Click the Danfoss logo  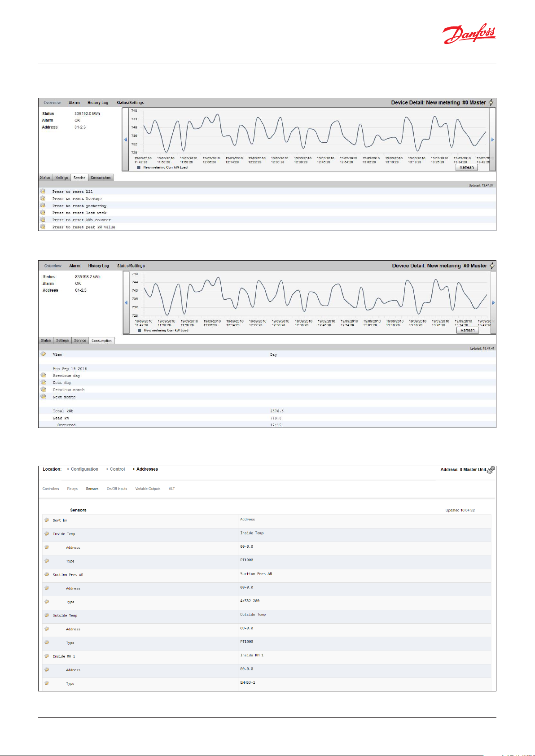(469, 34)
